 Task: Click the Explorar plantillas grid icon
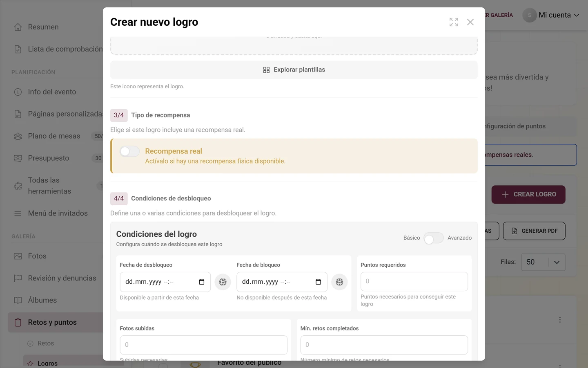pyautogui.click(x=266, y=70)
